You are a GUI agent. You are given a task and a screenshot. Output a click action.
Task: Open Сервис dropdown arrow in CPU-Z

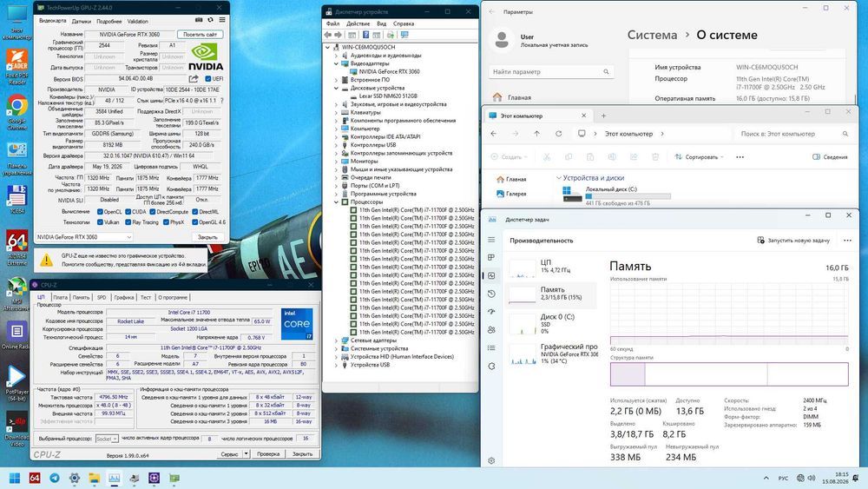point(246,453)
